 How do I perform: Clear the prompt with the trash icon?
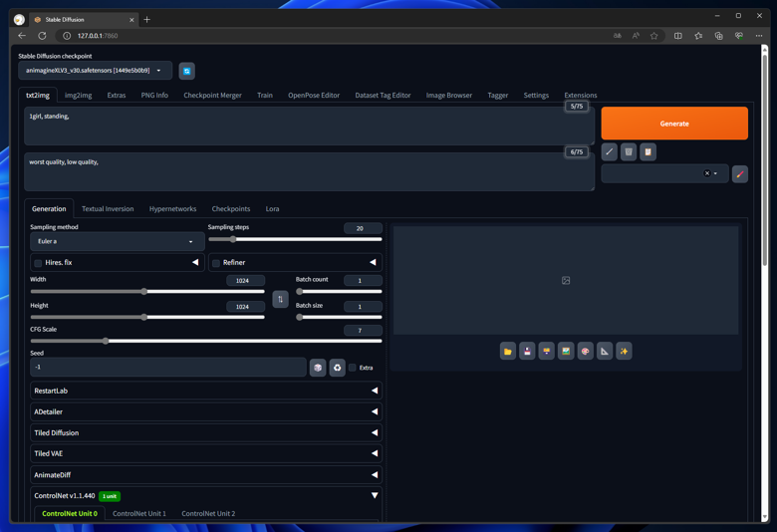click(x=629, y=151)
